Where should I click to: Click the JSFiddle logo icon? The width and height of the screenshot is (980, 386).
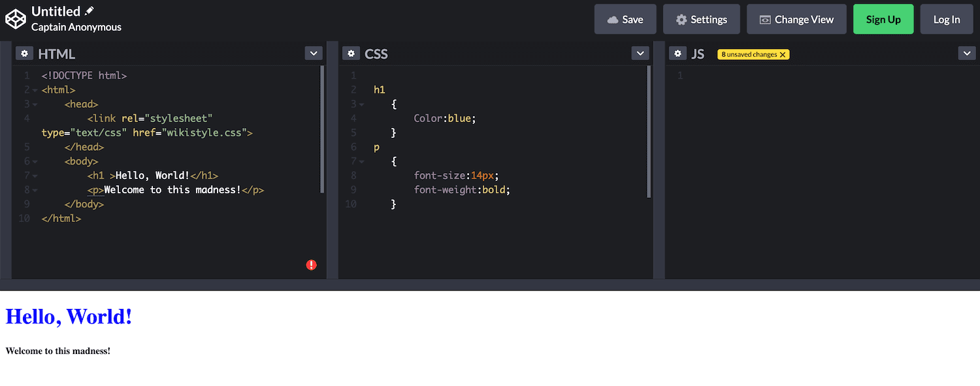point(16,19)
